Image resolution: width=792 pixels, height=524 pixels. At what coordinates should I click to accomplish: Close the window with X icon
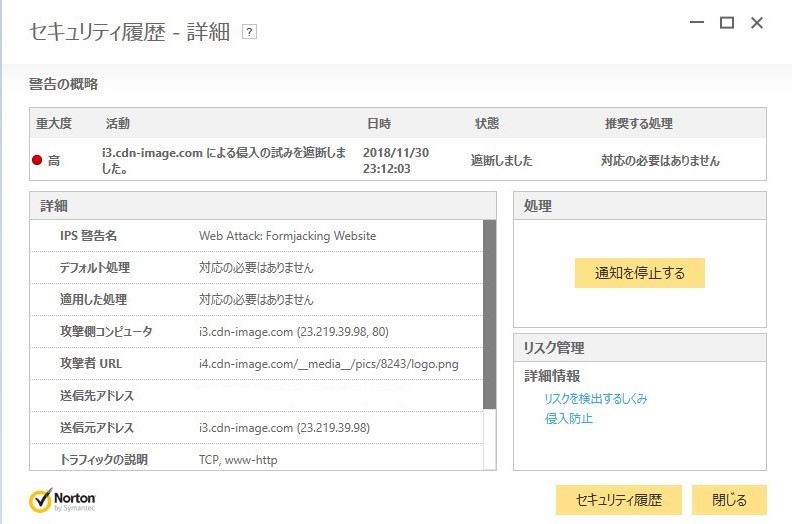(757, 22)
